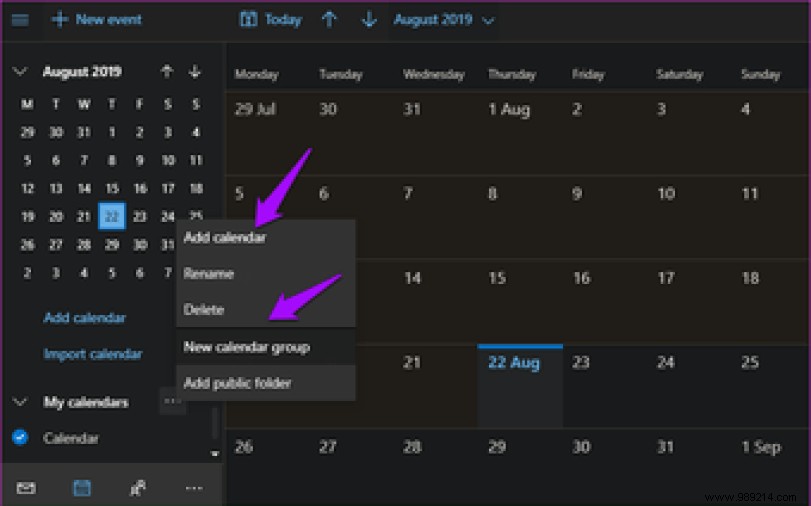811x506 pixels.
Task: Select the 30 day cell in bottom row
Action: (x=604, y=467)
